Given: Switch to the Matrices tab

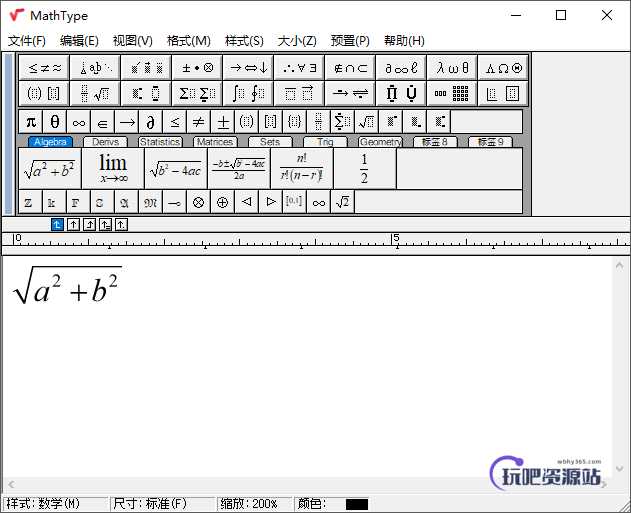Looking at the screenshot, I should tap(215, 142).
